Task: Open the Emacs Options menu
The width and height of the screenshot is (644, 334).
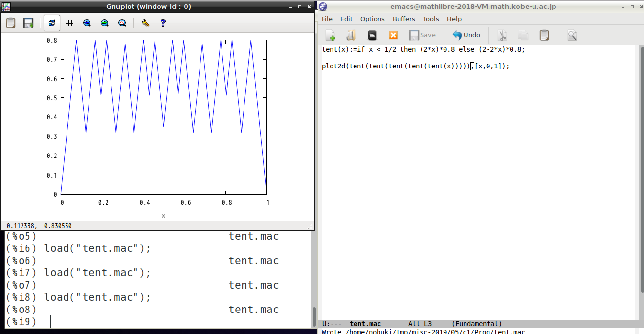Action: click(373, 19)
